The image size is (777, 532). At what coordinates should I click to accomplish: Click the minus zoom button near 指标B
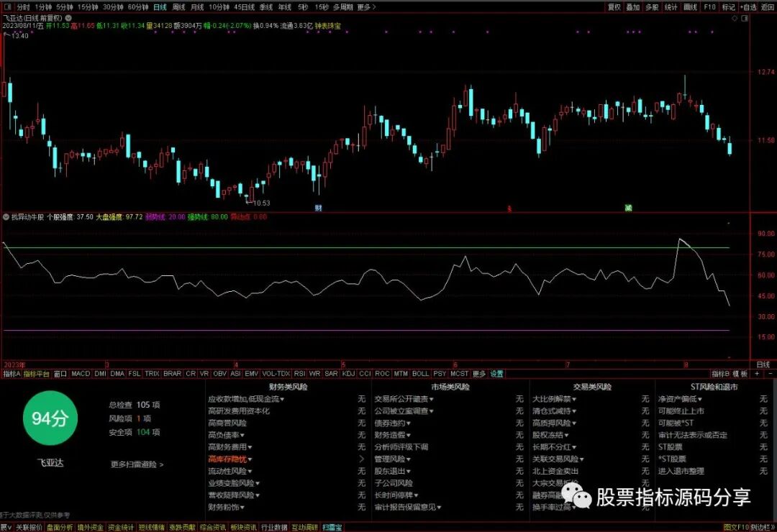point(770,374)
